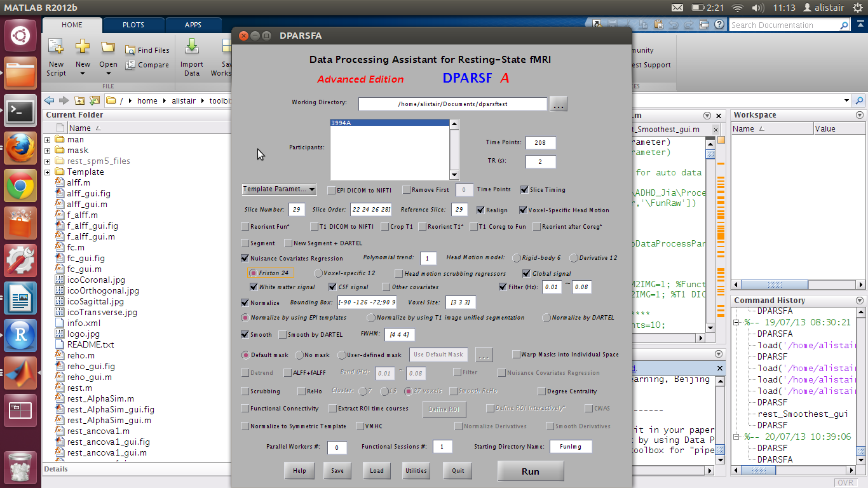Click the forward arrow in path bar
Viewport: 868px width, 488px height.
(x=64, y=100)
